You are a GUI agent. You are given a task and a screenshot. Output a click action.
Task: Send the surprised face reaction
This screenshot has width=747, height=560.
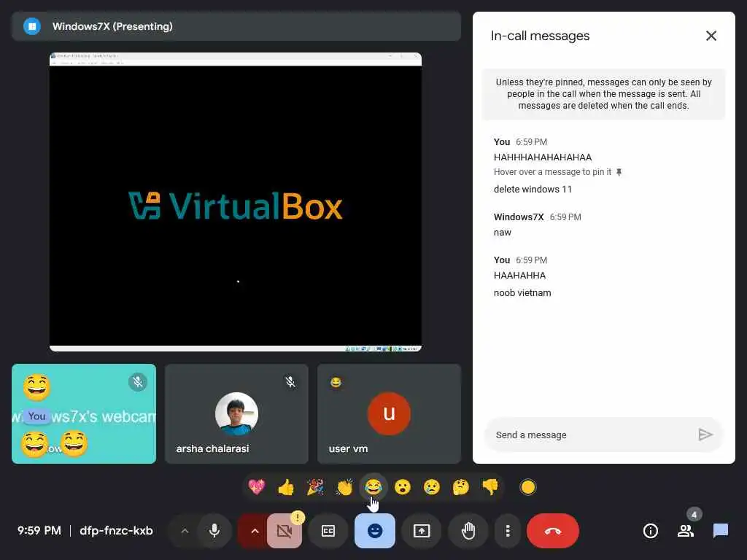[x=403, y=487]
